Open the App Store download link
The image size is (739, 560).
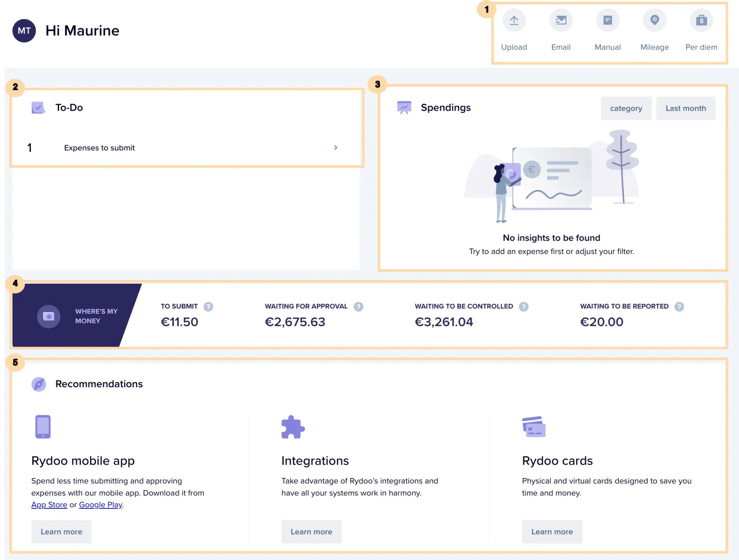click(x=49, y=505)
